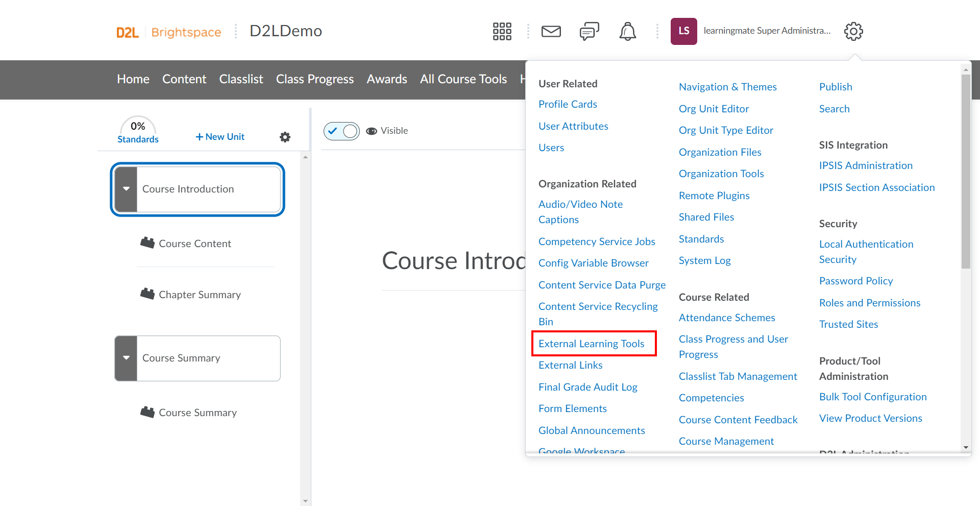Open Remote Plugins

714,196
